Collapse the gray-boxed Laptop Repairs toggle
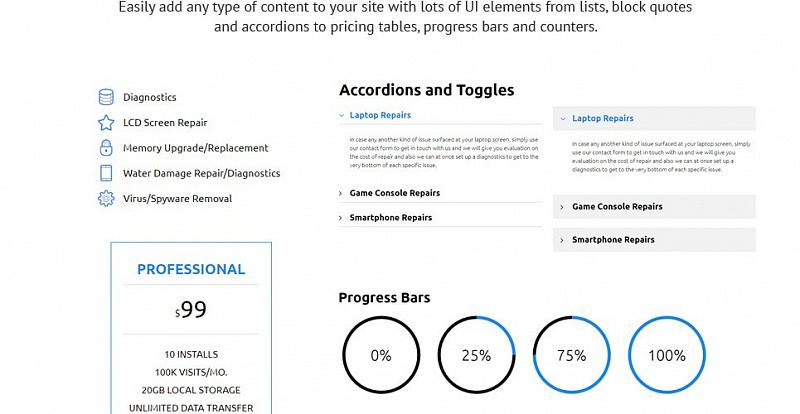Screen dimensions: 800x414 tap(654, 118)
